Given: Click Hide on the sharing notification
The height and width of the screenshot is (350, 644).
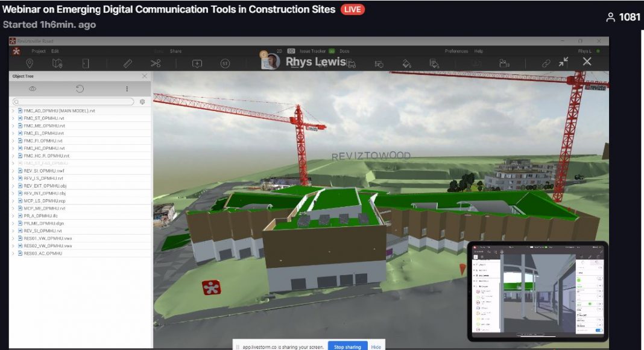Looking at the screenshot, I should [x=376, y=346].
